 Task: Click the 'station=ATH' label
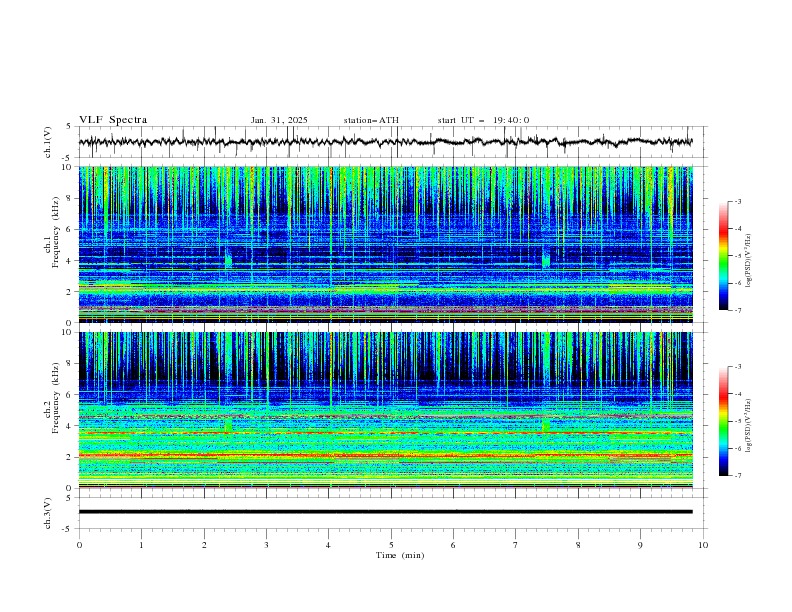371,120
